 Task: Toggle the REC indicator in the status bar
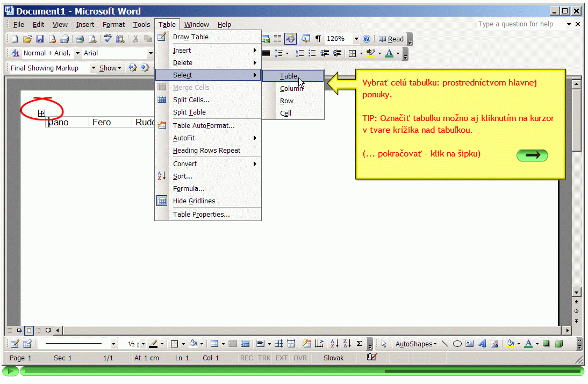(246, 358)
